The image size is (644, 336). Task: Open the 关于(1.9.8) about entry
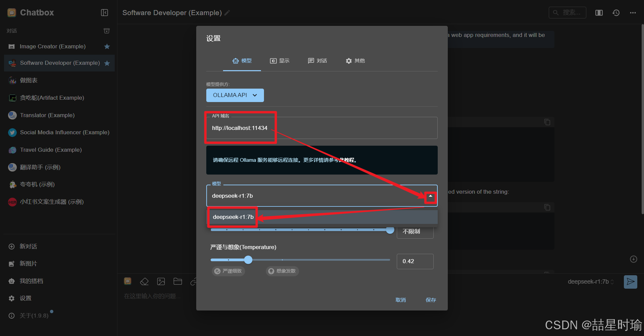point(59,316)
